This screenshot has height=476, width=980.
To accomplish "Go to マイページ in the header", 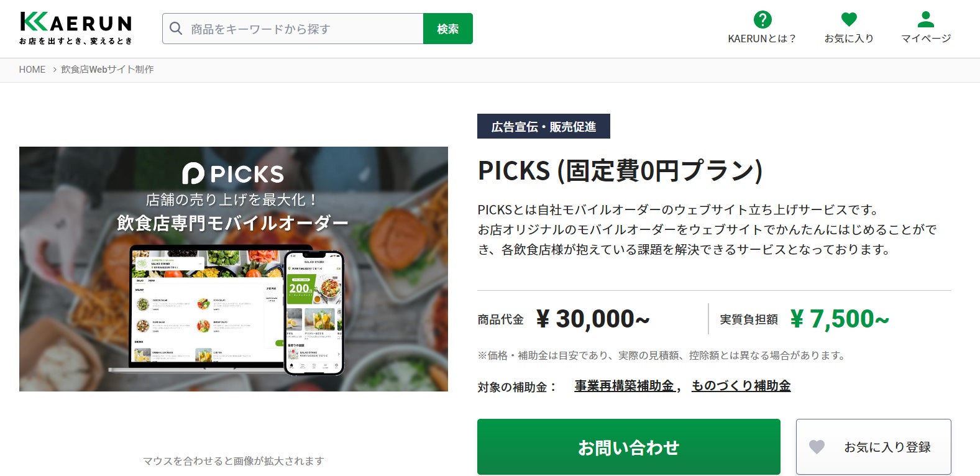I will [926, 39].
